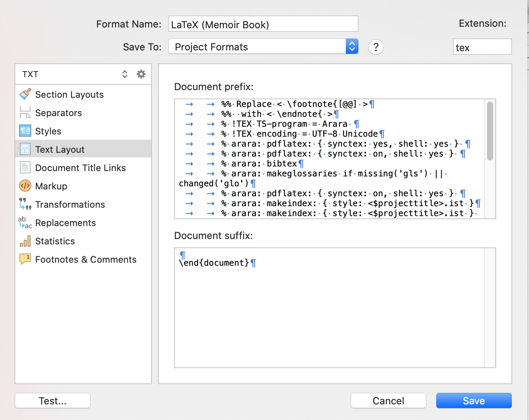Open the format options gear menu

tap(141, 74)
